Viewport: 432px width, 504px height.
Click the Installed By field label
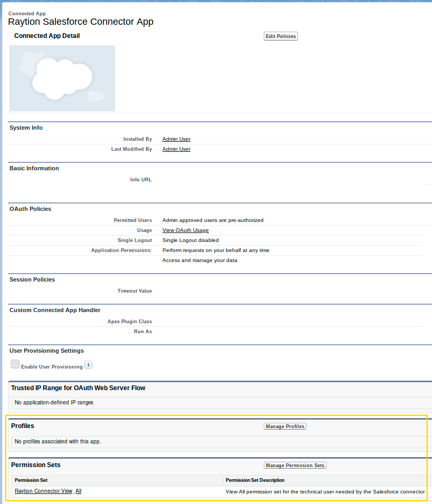click(x=138, y=139)
